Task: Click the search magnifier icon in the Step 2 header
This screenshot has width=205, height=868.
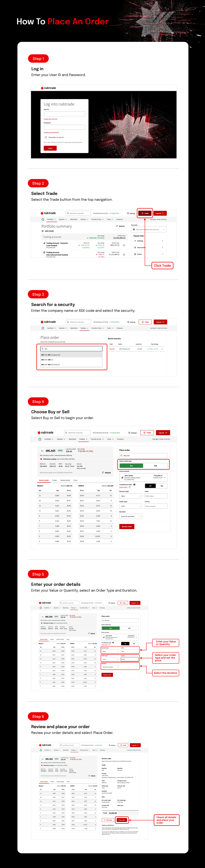Action: (68, 213)
